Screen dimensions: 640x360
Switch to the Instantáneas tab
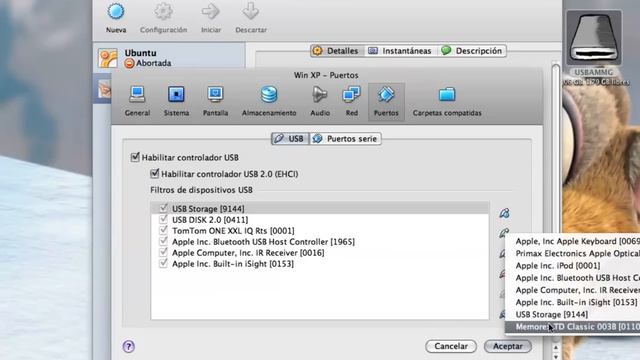tap(401, 51)
